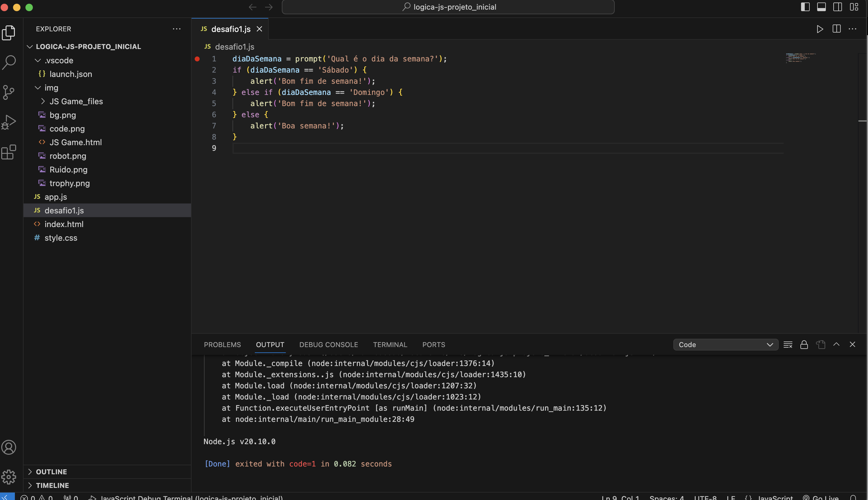The width and height of the screenshot is (868, 500).
Task: Click the LF end of line status entry
Action: click(731, 498)
